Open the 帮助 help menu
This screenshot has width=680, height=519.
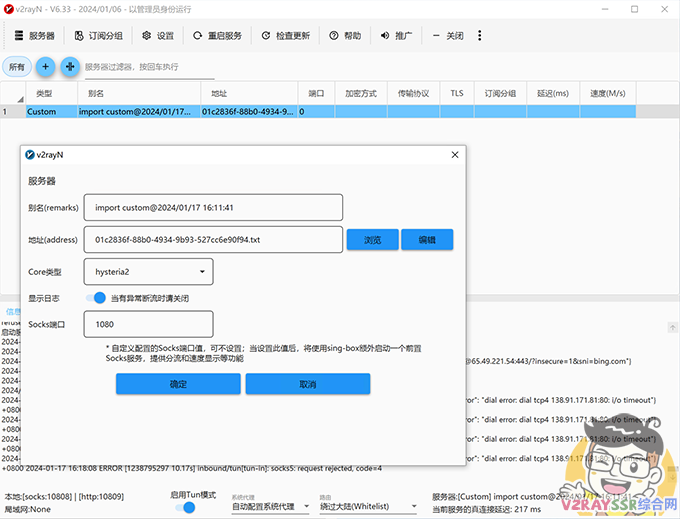(x=346, y=36)
